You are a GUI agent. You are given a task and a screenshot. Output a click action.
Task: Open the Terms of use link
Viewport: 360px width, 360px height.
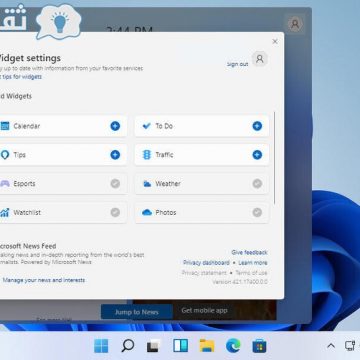[251, 273]
